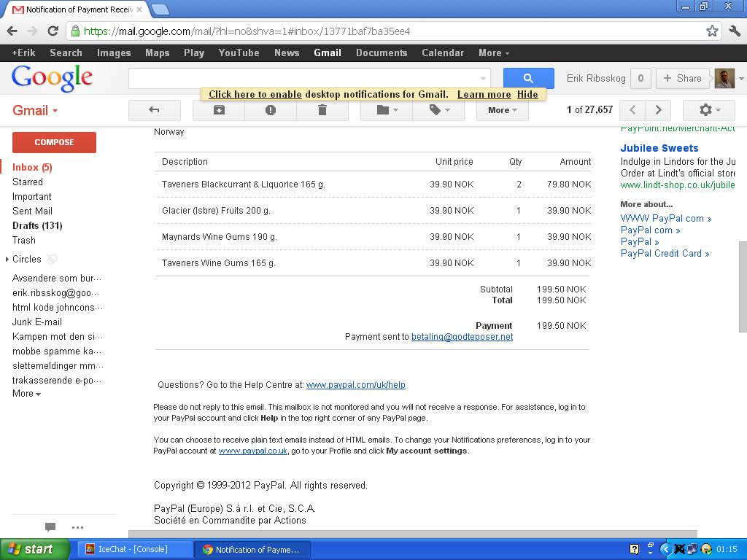Screen dimensions: 747x560
Task: Click the COMPOSE button
Action: click(54, 142)
